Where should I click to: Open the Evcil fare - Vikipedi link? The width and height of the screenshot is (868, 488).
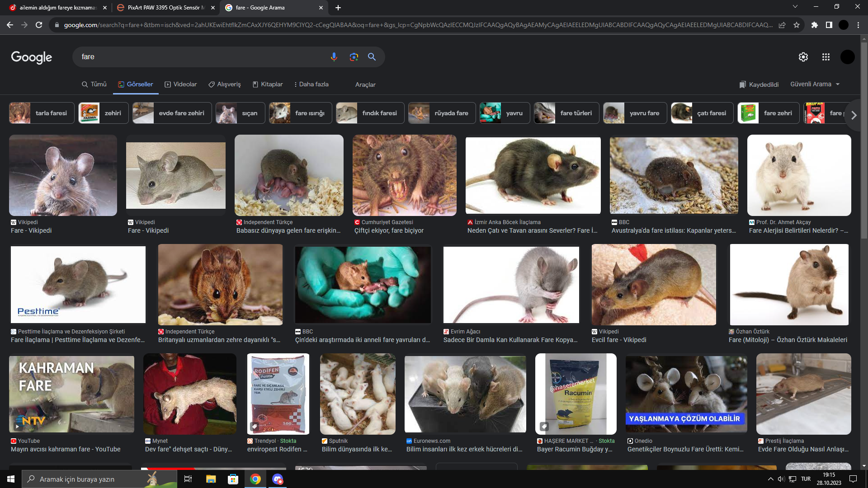[x=619, y=340]
